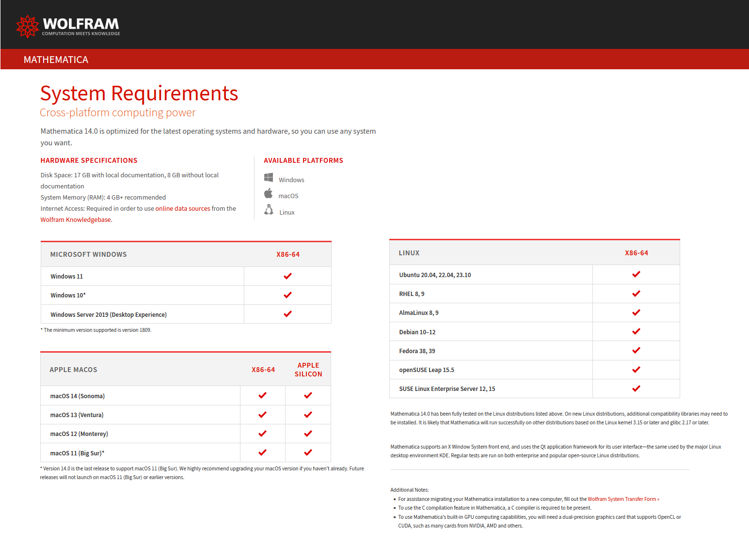Select the Linux platform label
The width and height of the screenshot is (749, 560).
(287, 212)
